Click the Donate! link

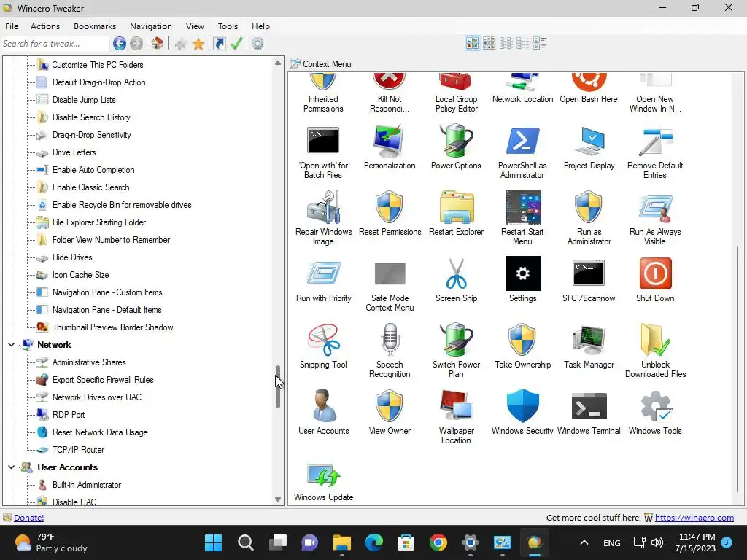pos(28,518)
